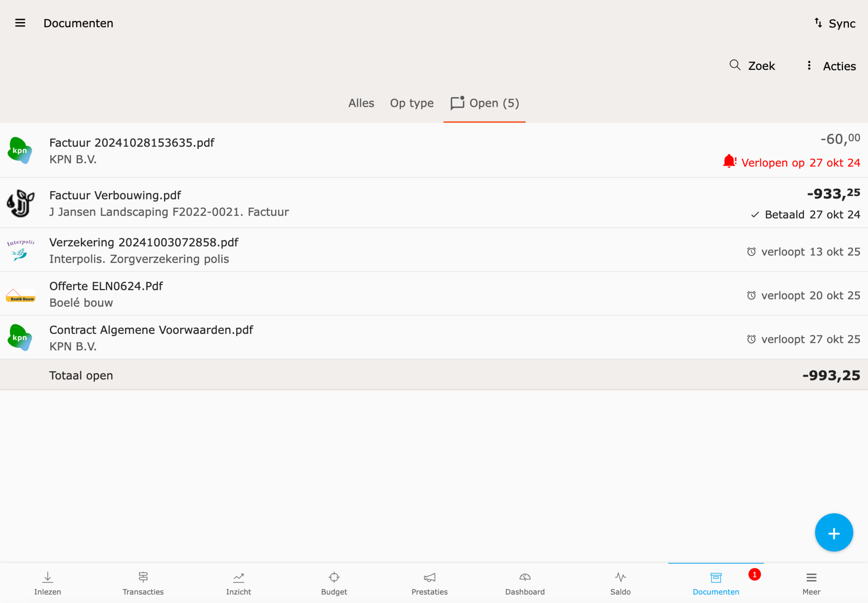Click the -933,25 amount
Screen dimensions: 868x603
(x=833, y=193)
